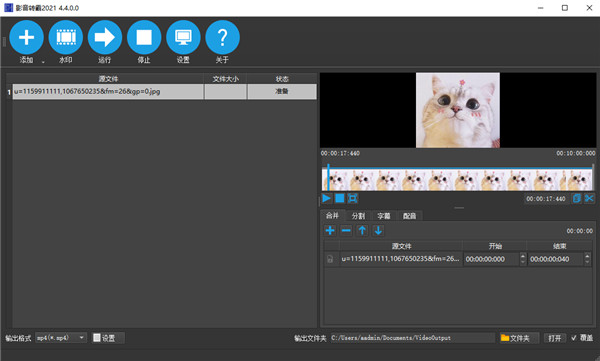Click the 打开 button
This screenshot has width=600, height=361.
[554, 338]
